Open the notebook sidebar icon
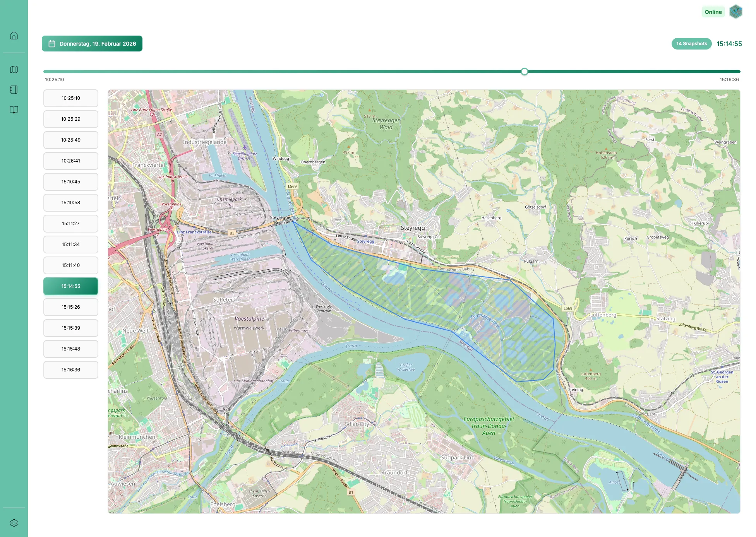756x537 pixels. click(x=14, y=90)
